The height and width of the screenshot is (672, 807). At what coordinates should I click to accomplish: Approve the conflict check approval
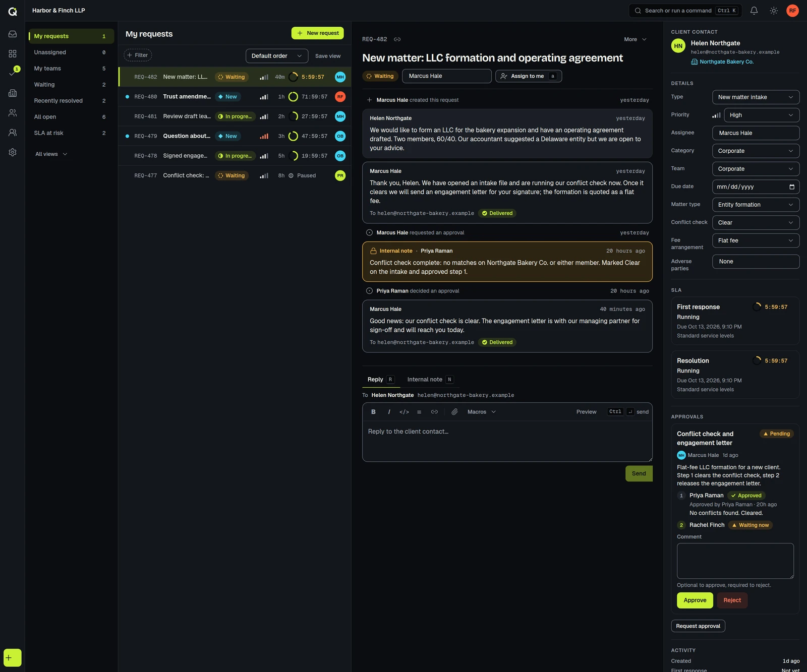pos(695,600)
